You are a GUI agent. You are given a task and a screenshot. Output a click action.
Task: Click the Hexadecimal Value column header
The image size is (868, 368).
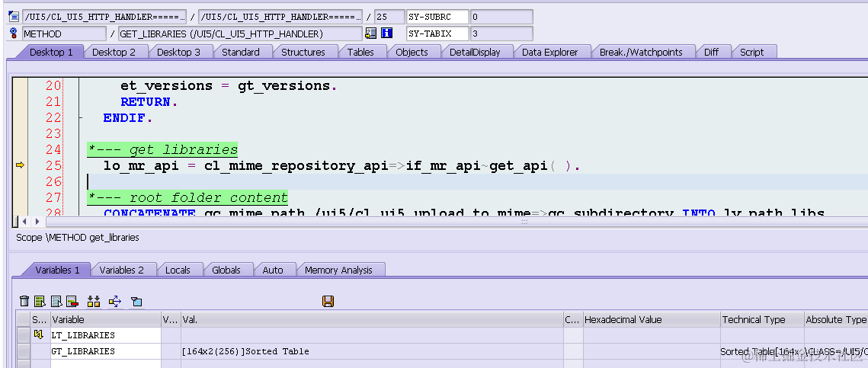(652, 319)
